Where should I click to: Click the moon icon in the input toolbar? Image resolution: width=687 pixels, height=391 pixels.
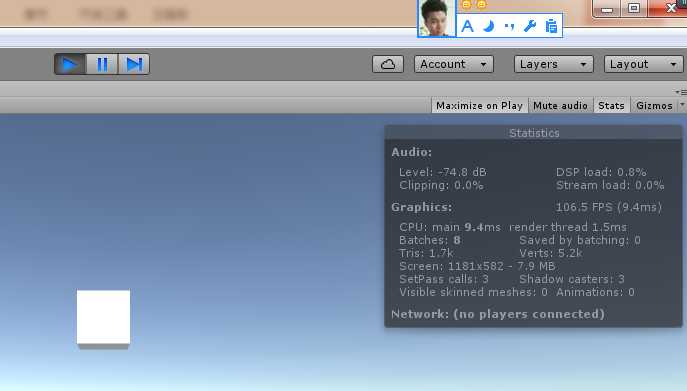pos(489,26)
